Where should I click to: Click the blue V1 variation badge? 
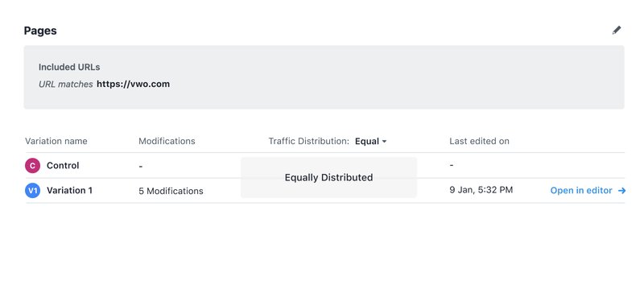tap(32, 191)
